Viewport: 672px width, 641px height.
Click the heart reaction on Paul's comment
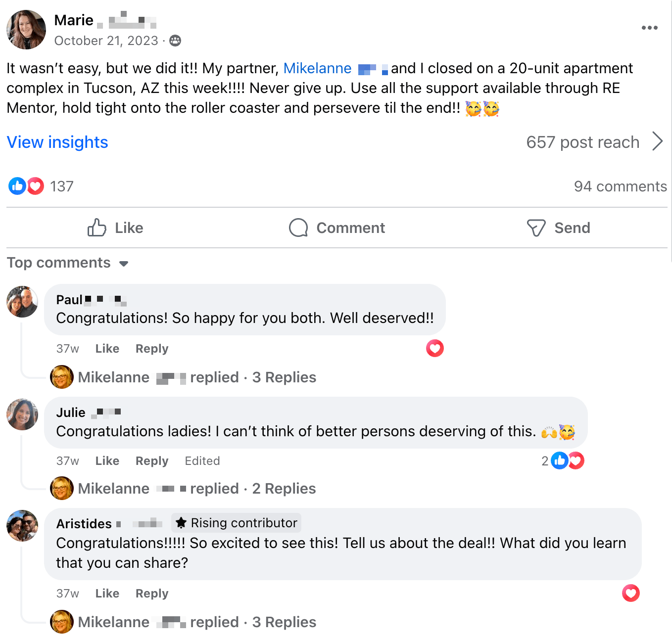(435, 349)
